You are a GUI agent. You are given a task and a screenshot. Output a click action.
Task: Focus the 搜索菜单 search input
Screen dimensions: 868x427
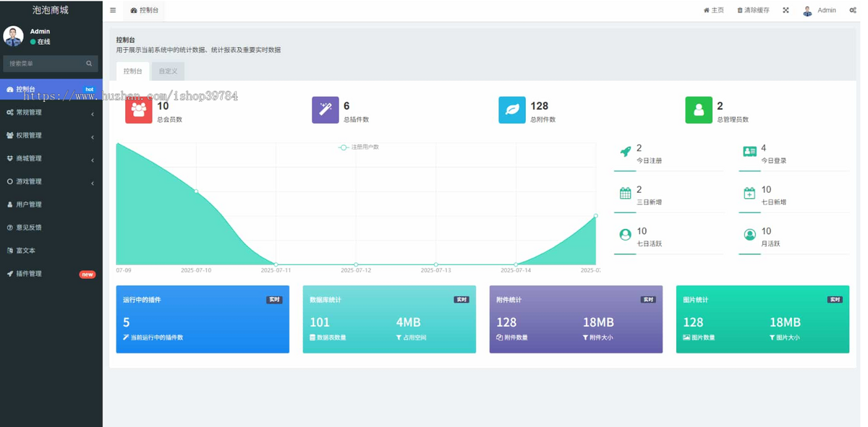pos(43,64)
